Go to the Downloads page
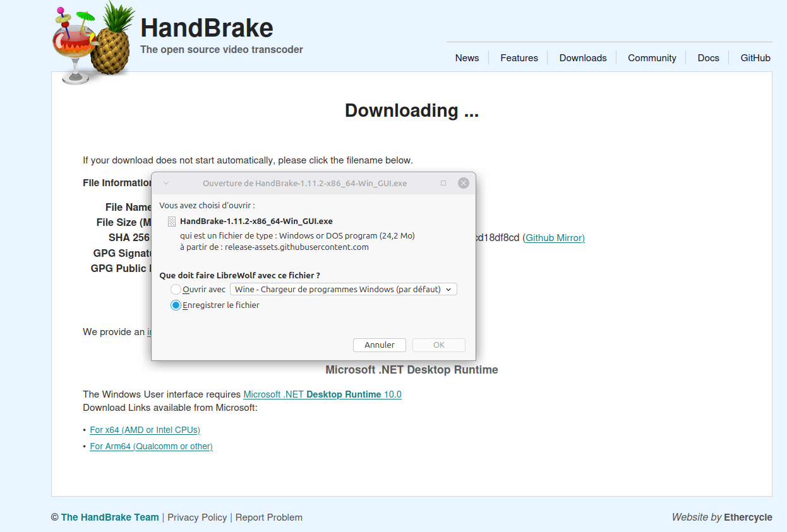 583,57
